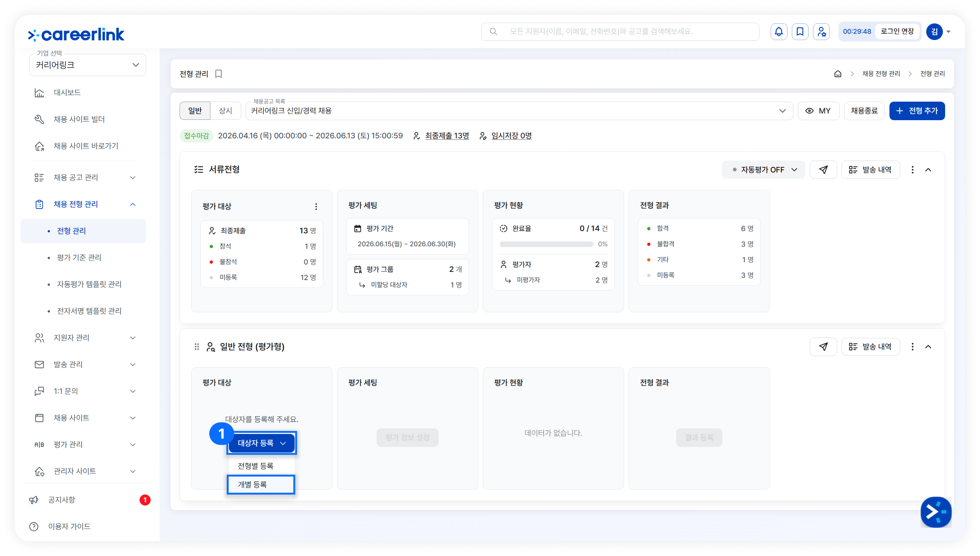This screenshot has width=980, height=556.
Task: Open the 서류전형 section more options menu
Action: click(x=912, y=170)
